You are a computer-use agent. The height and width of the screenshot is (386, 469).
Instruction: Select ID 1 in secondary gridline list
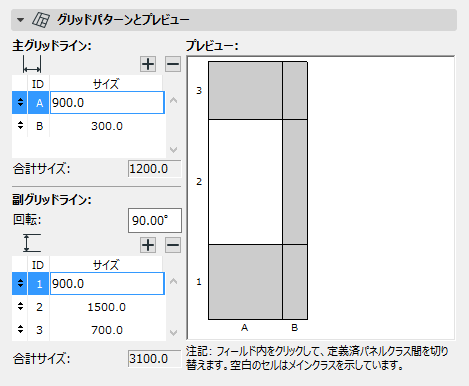[39, 284]
